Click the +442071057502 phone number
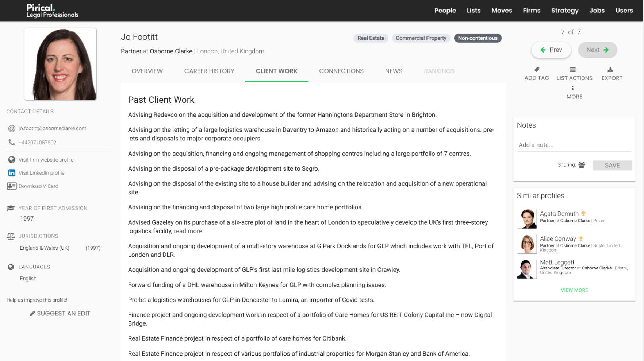 pyautogui.click(x=37, y=143)
